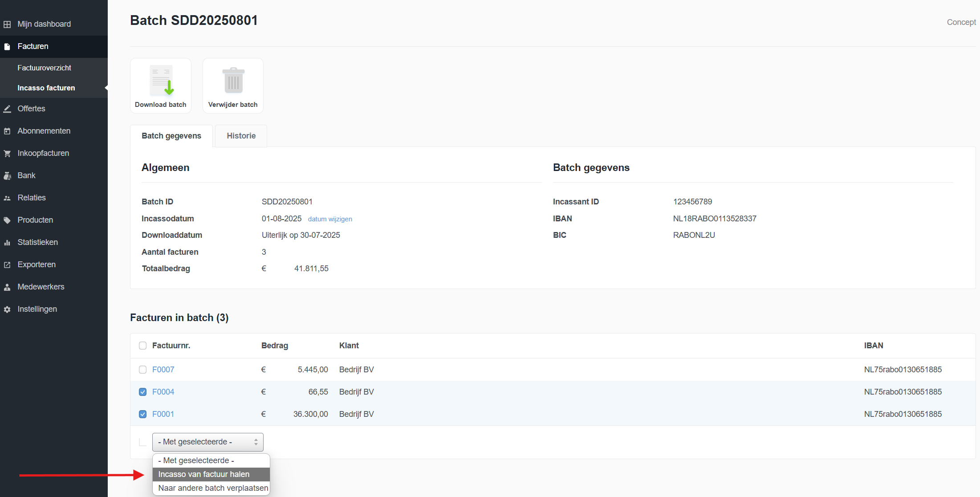Uncheck the checkbox for invoice F0001
The width and height of the screenshot is (980, 497).
[x=142, y=414]
